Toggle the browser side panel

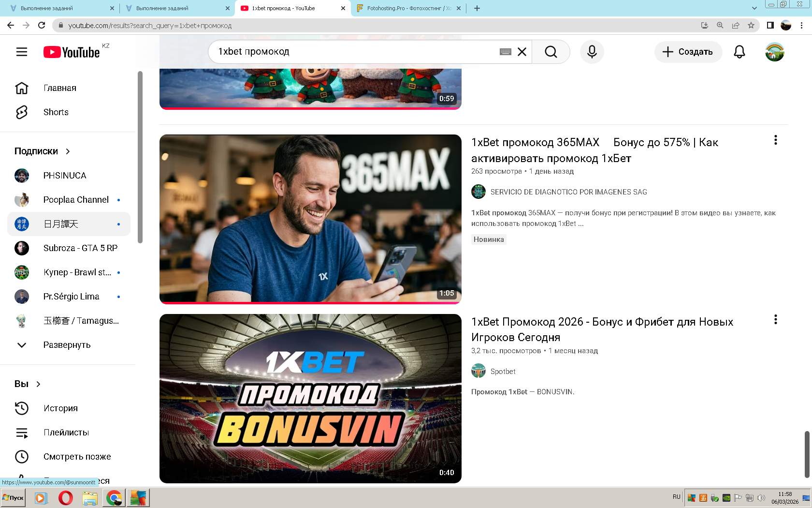(770, 25)
